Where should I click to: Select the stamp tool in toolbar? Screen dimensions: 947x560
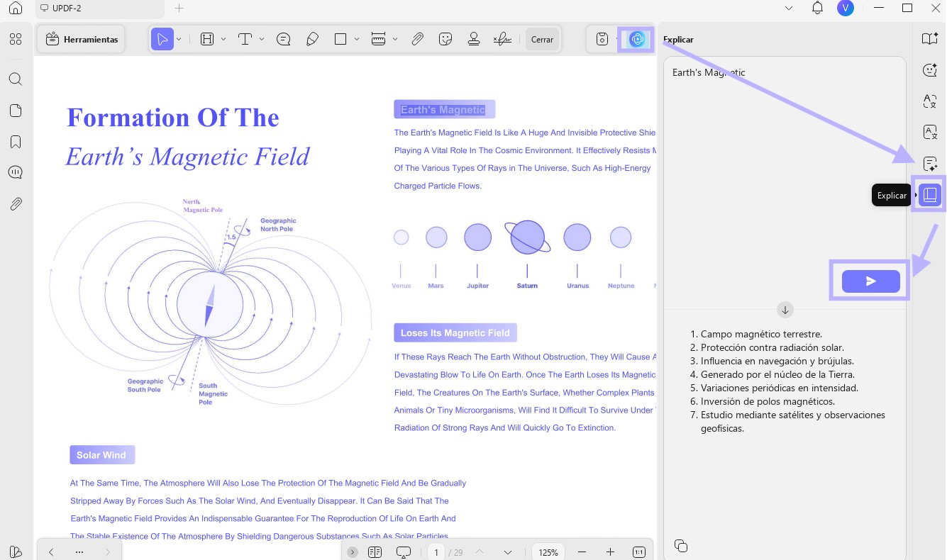[474, 40]
